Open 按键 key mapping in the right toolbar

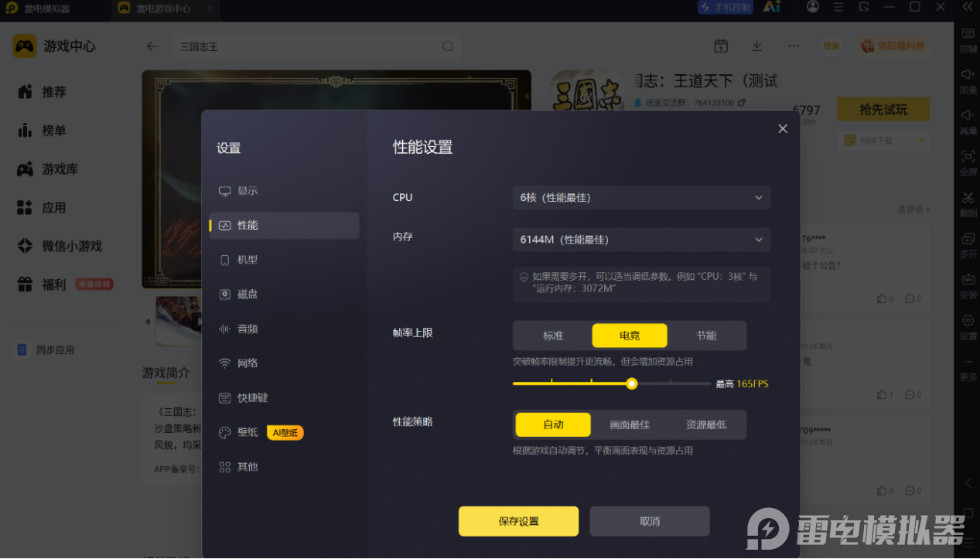(968, 40)
